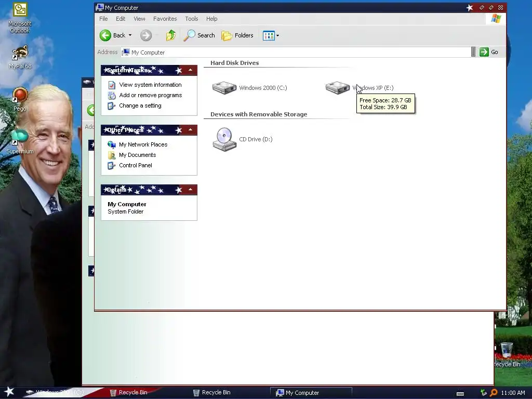The image size is (532, 399).
Task: Click the green tray icon beside search
Action: tap(484, 393)
